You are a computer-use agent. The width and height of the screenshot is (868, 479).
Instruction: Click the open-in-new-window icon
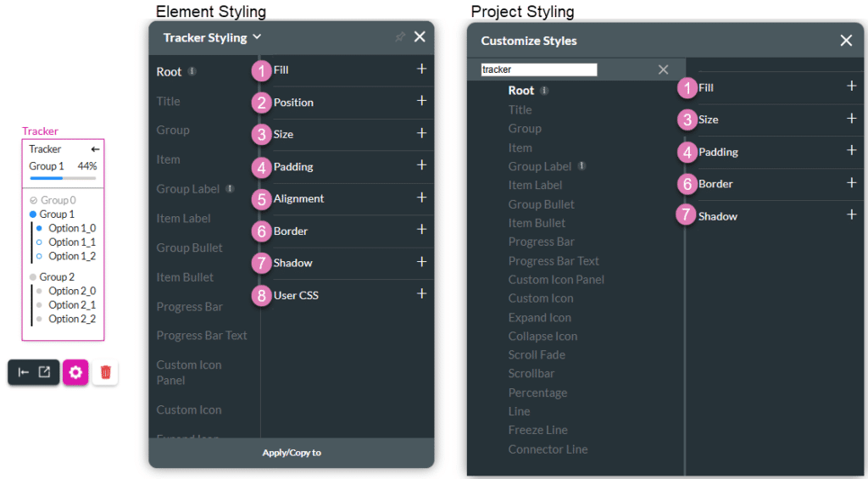point(45,371)
